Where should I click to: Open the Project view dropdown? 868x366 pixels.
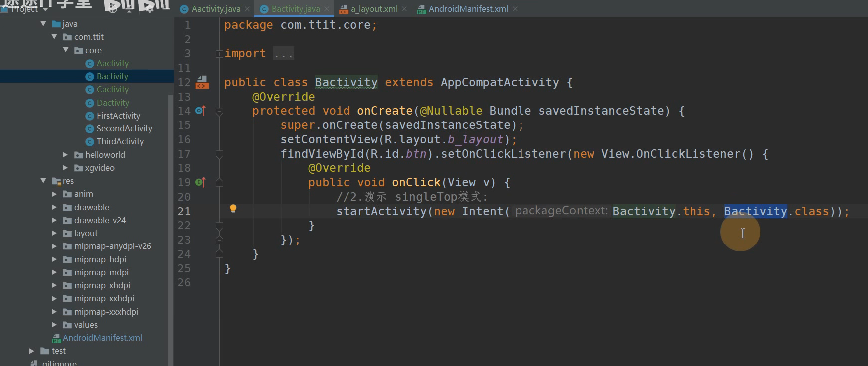[45, 9]
